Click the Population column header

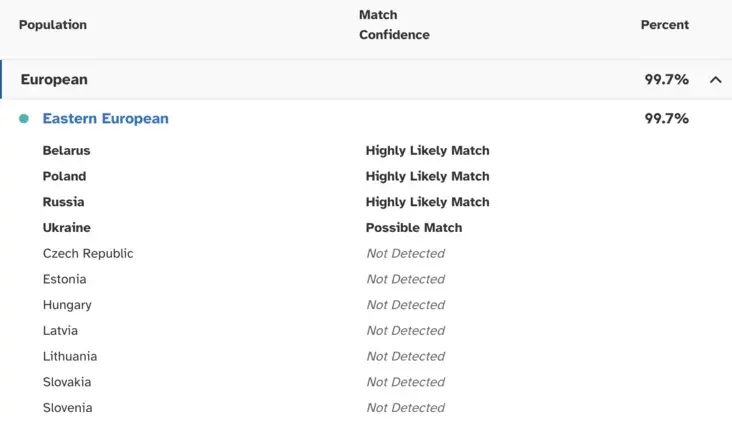click(53, 25)
